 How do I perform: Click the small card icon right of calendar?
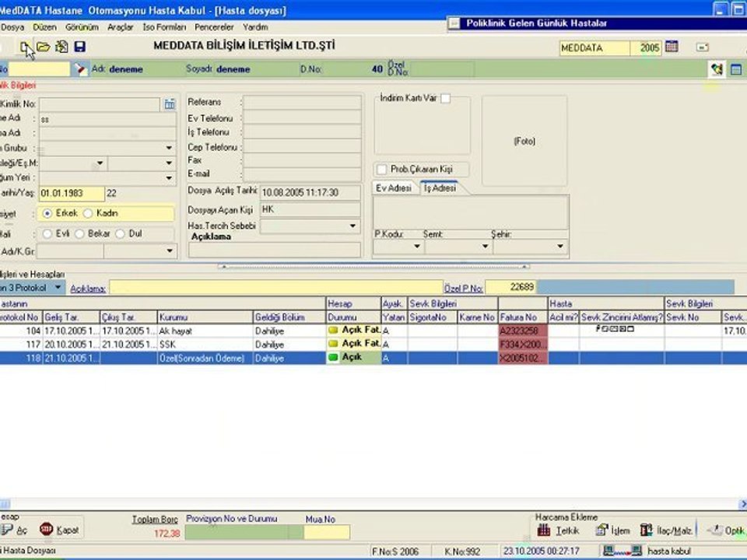click(702, 47)
